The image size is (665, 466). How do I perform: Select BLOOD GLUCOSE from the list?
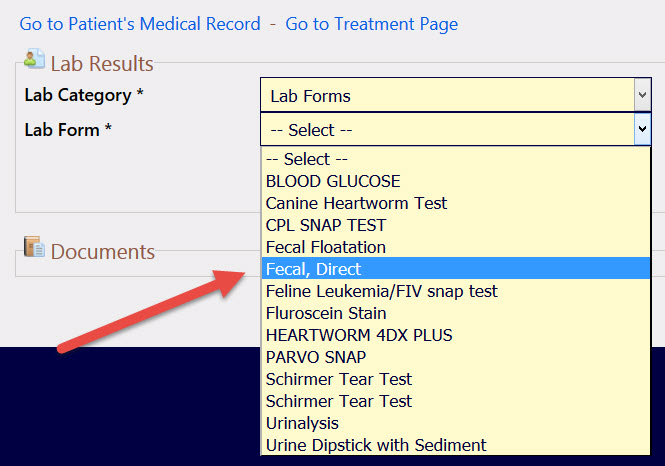pyautogui.click(x=455, y=181)
